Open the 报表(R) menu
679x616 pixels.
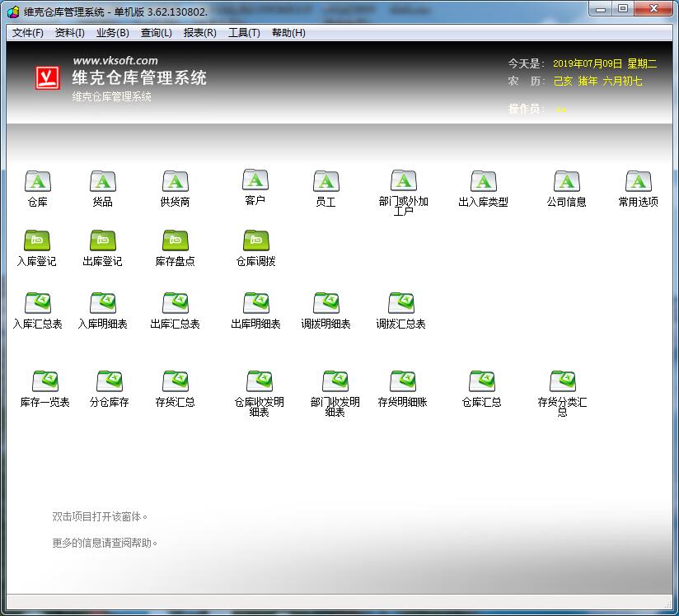[x=200, y=33]
